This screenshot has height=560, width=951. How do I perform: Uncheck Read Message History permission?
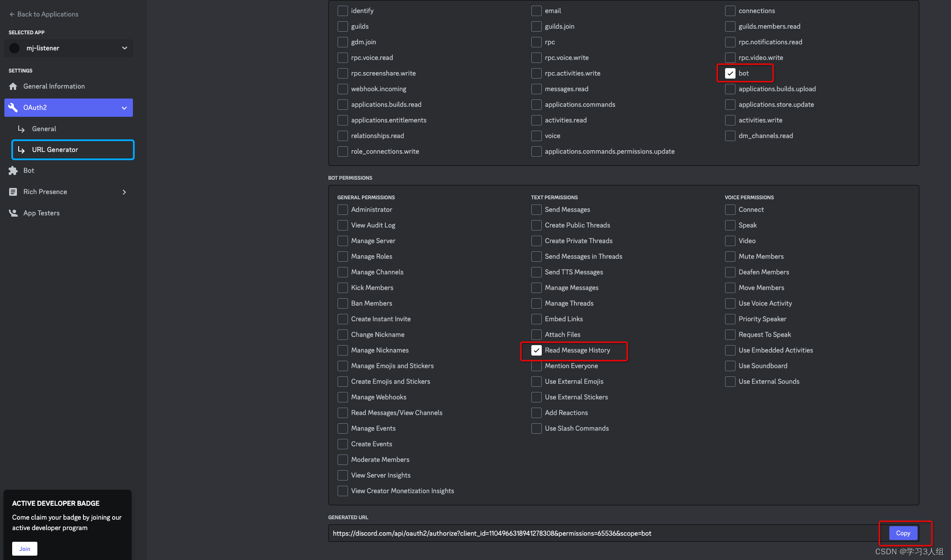536,350
